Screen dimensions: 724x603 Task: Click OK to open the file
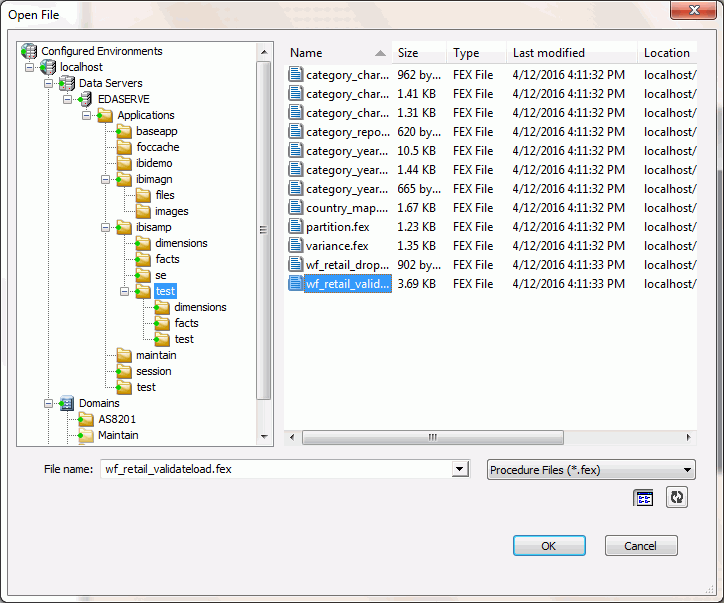[549, 546]
